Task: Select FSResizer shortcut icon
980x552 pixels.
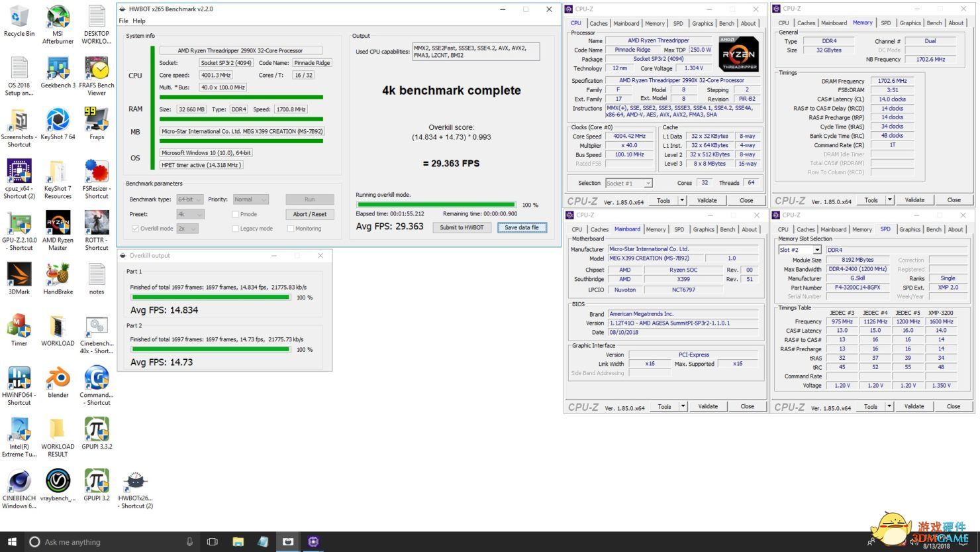Action: (x=97, y=180)
